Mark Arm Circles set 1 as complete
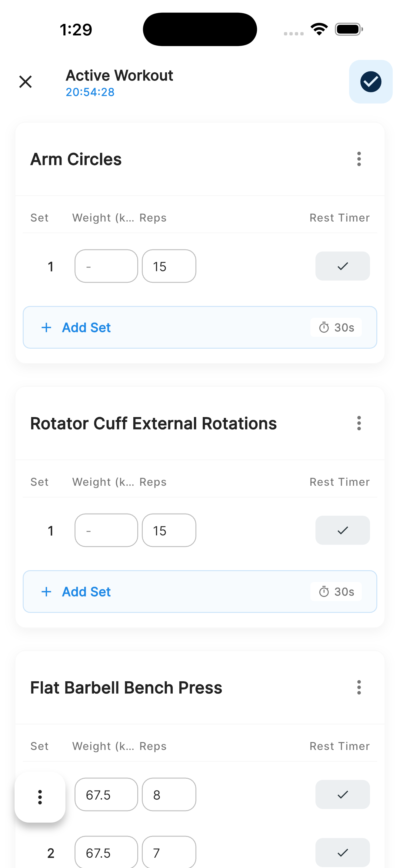The width and height of the screenshot is (400, 868). click(x=342, y=266)
